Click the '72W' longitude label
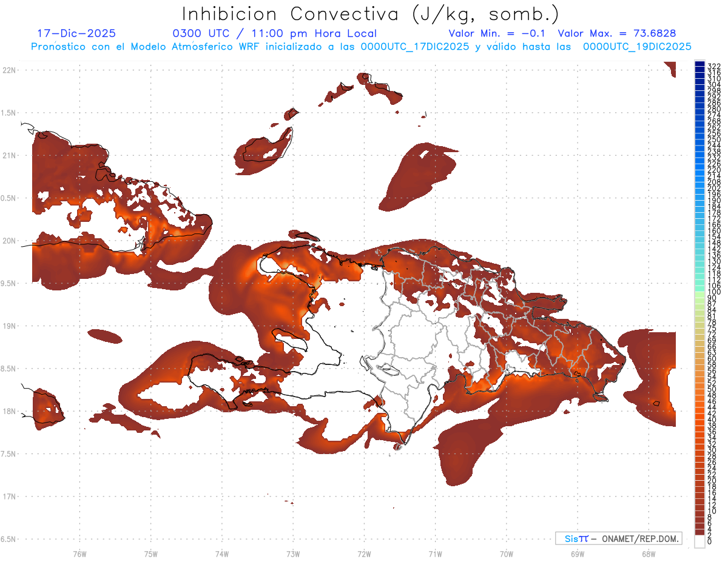 (364, 554)
